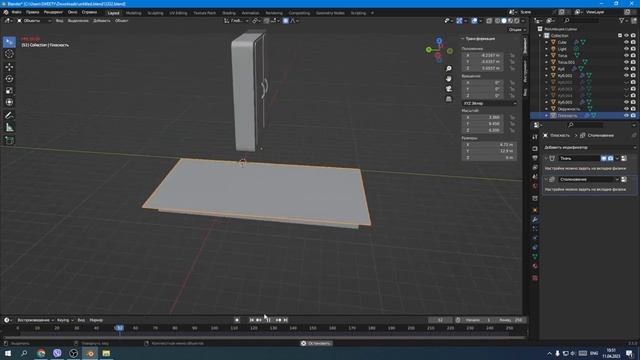The image size is (640, 360).
Task: Open Windows Start menu
Action: [8, 353]
